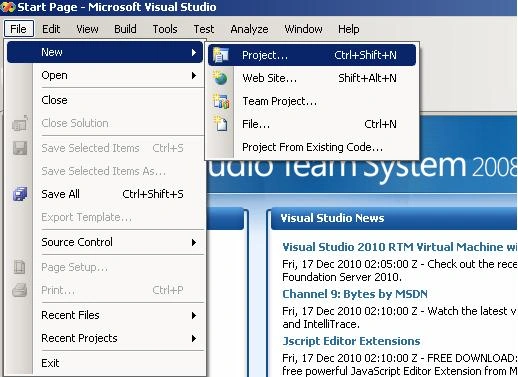
Task: Open the View menu
Action: [x=87, y=29]
